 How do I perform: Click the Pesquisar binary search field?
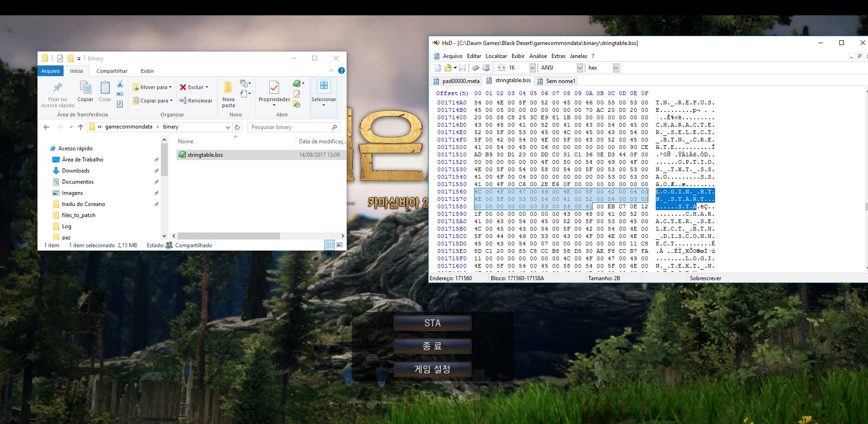coord(290,127)
